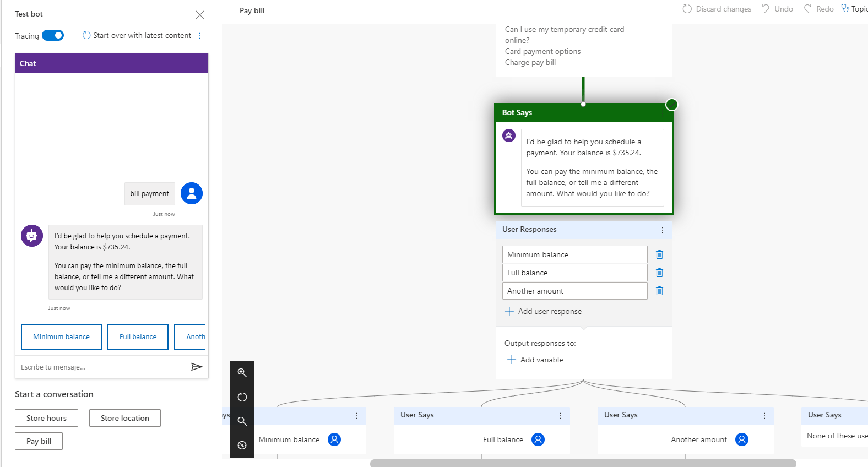Click the horizontal canvas scrollbar
This screenshot has height=467, width=868.
(x=583, y=463)
